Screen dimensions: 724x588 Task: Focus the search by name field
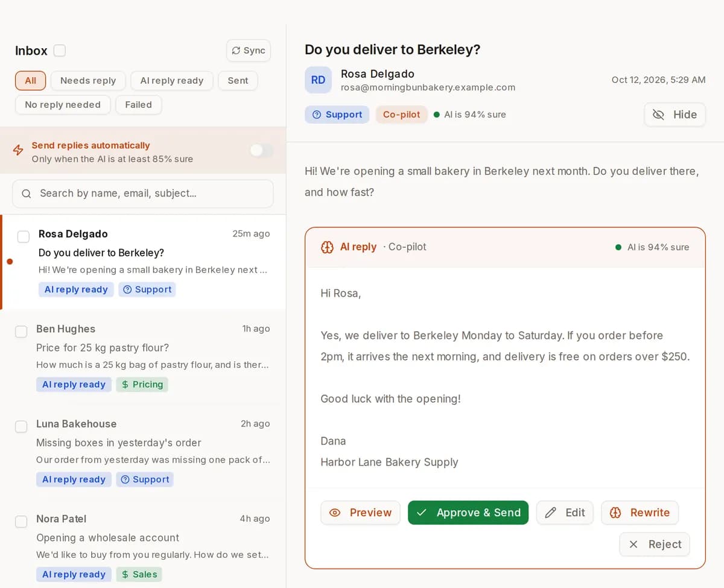143,194
